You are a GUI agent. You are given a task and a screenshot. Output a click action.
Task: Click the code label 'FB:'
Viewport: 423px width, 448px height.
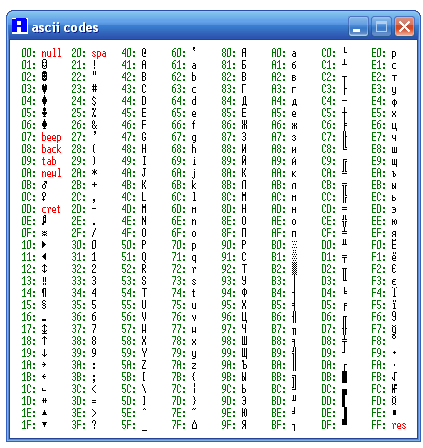(x=379, y=377)
